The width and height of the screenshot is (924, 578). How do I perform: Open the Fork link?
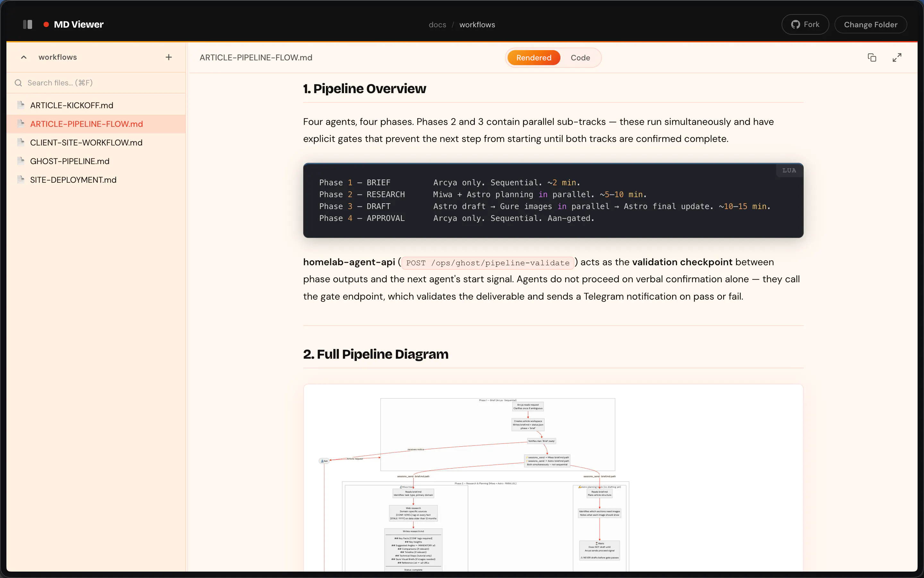pyautogui.click(x=805, y=24)
